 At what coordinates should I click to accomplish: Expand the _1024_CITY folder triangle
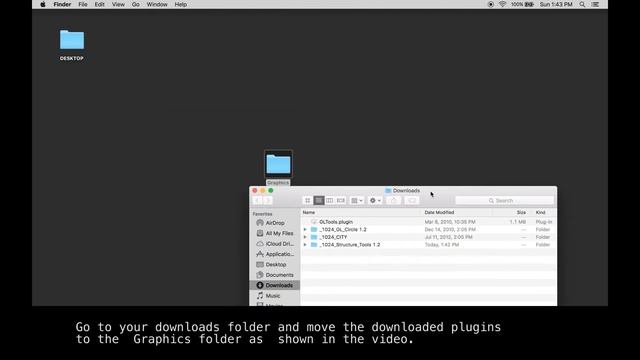coord(305,237)
